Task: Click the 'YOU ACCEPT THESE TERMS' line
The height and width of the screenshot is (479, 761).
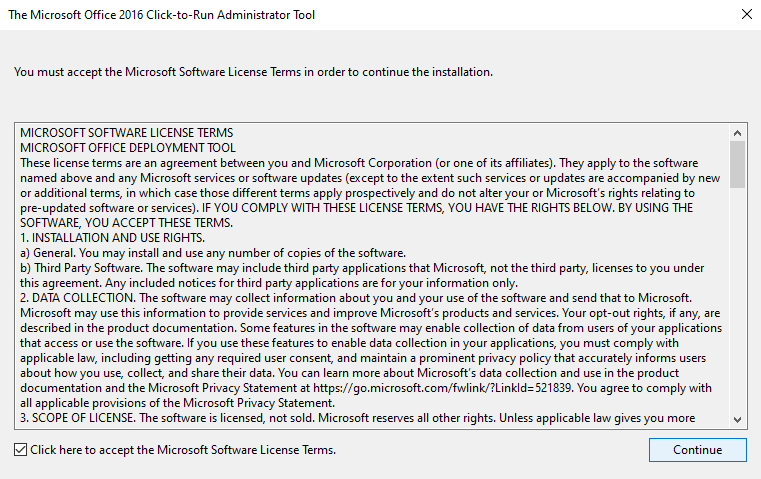Action: [127, 223]
